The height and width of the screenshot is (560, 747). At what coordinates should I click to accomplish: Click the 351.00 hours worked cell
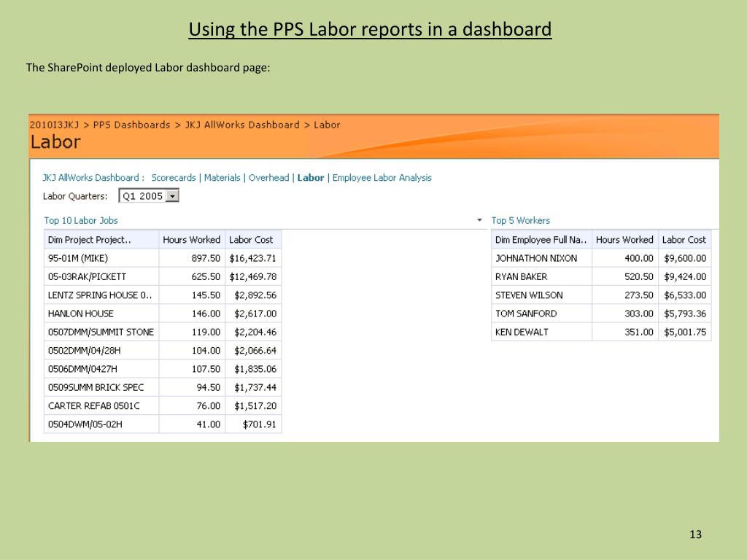pyautogui.click(x=625, y=332)
